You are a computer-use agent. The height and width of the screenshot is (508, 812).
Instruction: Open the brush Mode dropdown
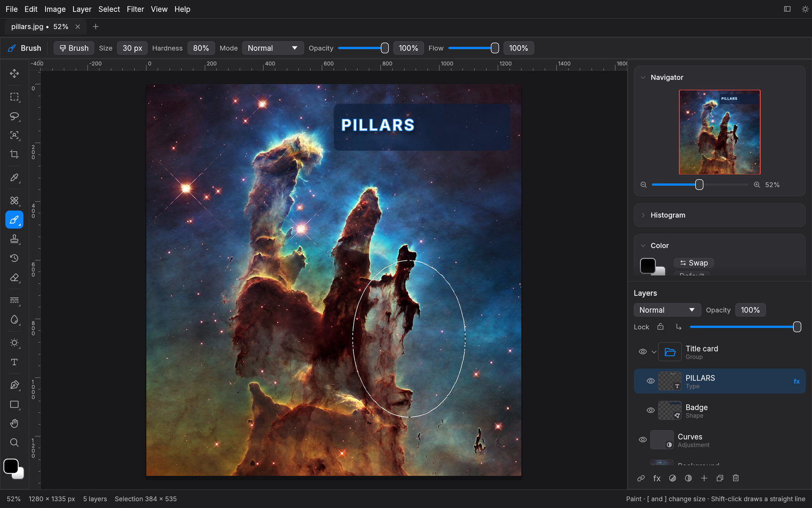273,48
